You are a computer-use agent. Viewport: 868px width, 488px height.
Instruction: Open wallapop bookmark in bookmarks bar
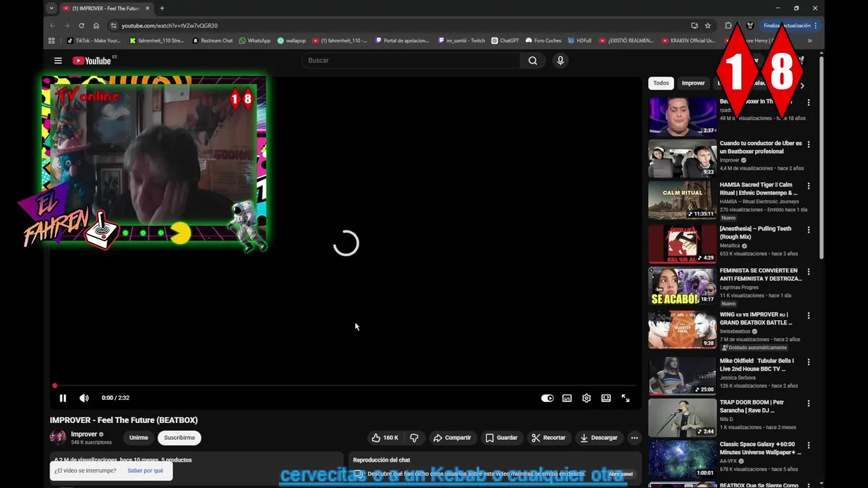(292, 41)
